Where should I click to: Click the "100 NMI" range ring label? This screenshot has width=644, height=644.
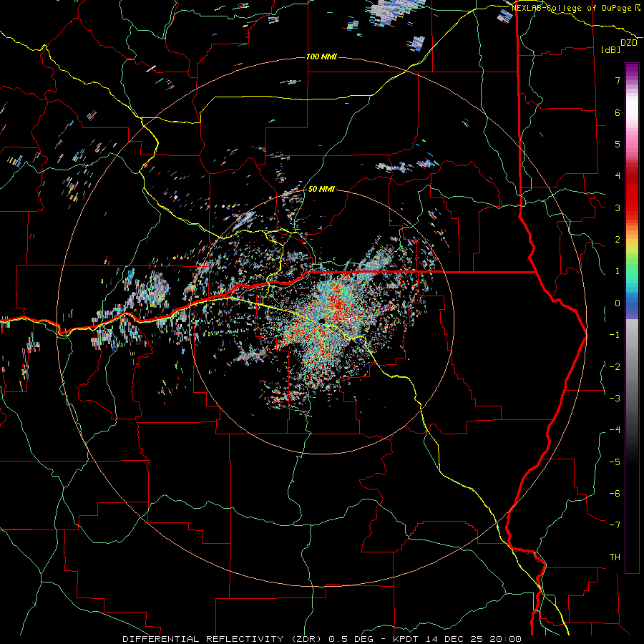(x=321, y=57)
